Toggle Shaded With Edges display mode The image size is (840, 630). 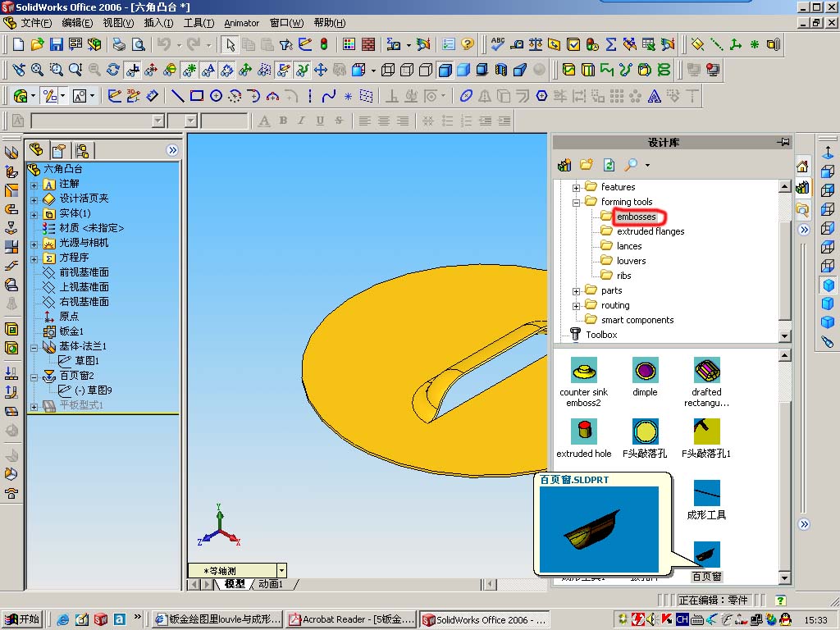coord(445,70)
